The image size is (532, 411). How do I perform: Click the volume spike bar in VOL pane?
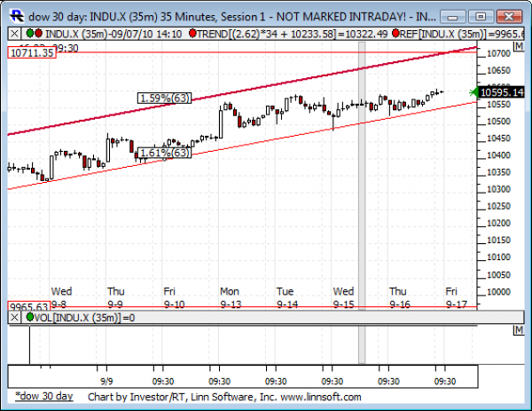click(x=29, y=344)
